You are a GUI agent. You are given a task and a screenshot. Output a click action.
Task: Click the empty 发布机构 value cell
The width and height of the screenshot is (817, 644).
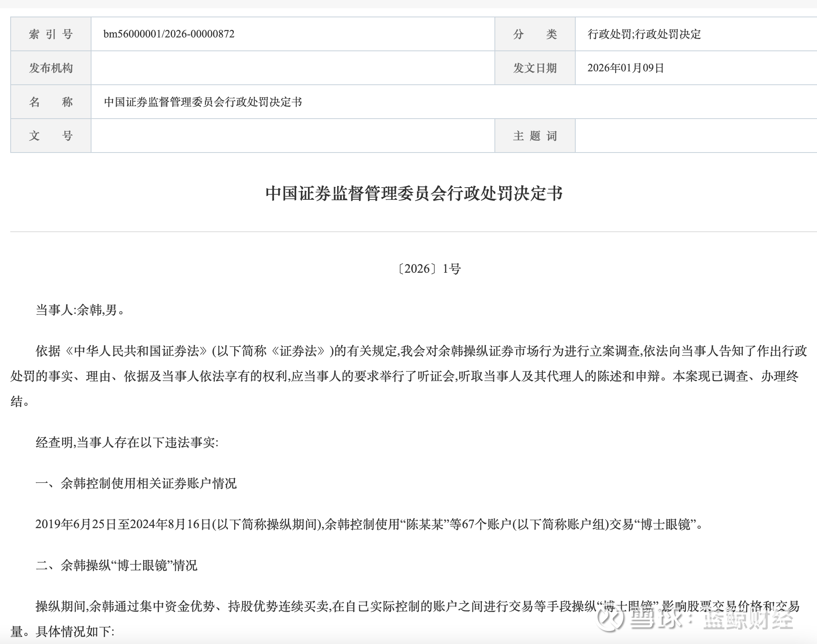pos(293,68)
